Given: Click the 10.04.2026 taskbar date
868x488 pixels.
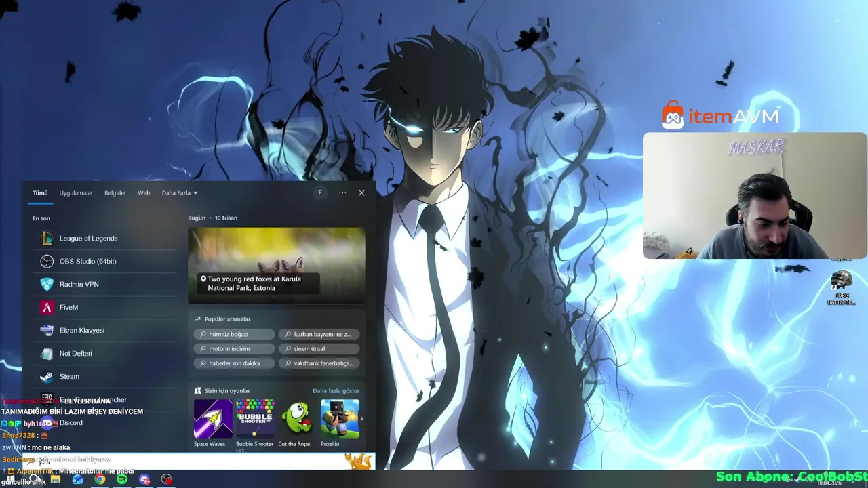Looking at the screenshot, I should click(829, 483).
